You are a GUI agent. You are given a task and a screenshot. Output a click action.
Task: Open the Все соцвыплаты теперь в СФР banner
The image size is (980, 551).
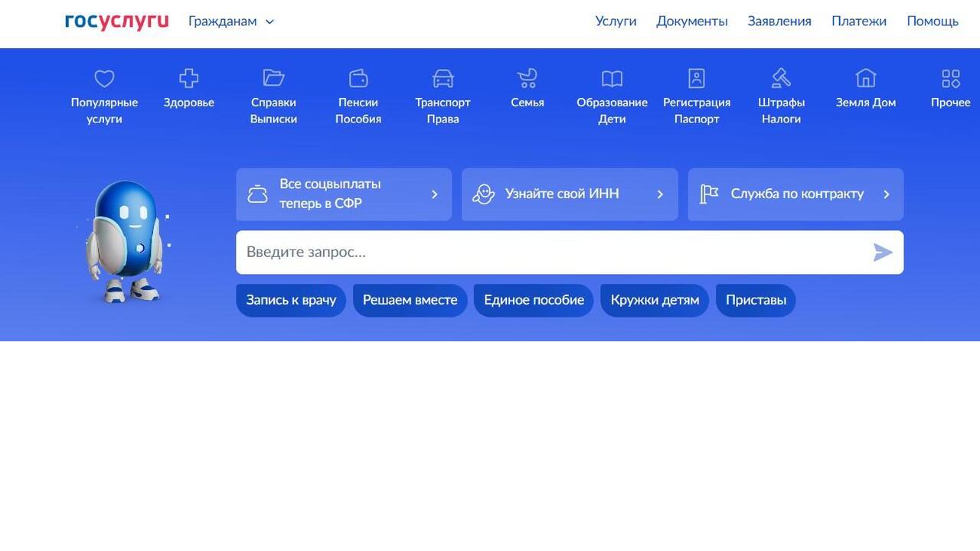[x=344, y=194]
